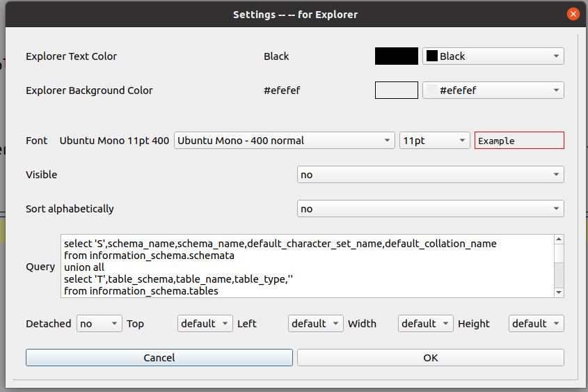Click the 'Explorer Background Color' label

tap(89, 91)
